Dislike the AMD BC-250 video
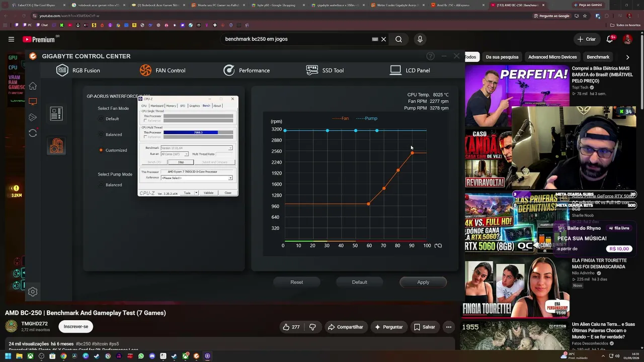Image resolution: width=644 pixels, height=362 pixels. click(x=312, y=327)
